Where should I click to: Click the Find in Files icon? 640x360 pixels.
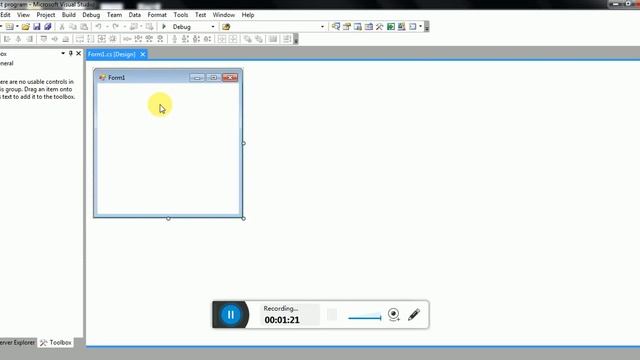pyautogui.click(x=226, y=27)
